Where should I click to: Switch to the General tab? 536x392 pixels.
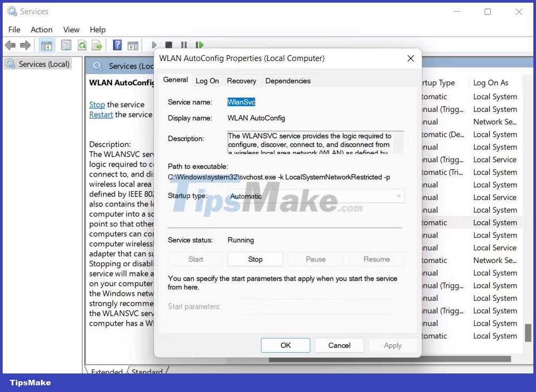pyautogui.click(x=175, y=80)
